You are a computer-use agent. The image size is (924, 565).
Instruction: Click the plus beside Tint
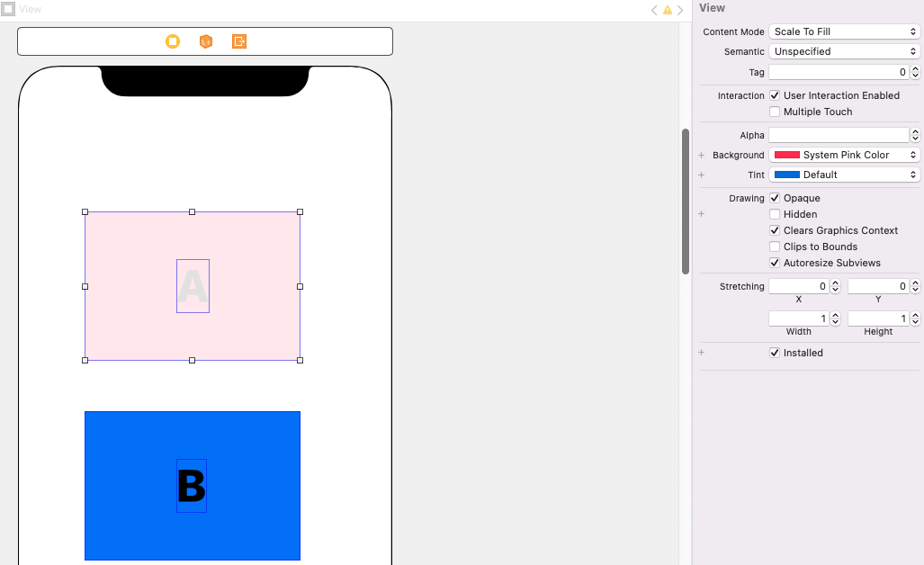pyautogui.click(x=701, y=175)
